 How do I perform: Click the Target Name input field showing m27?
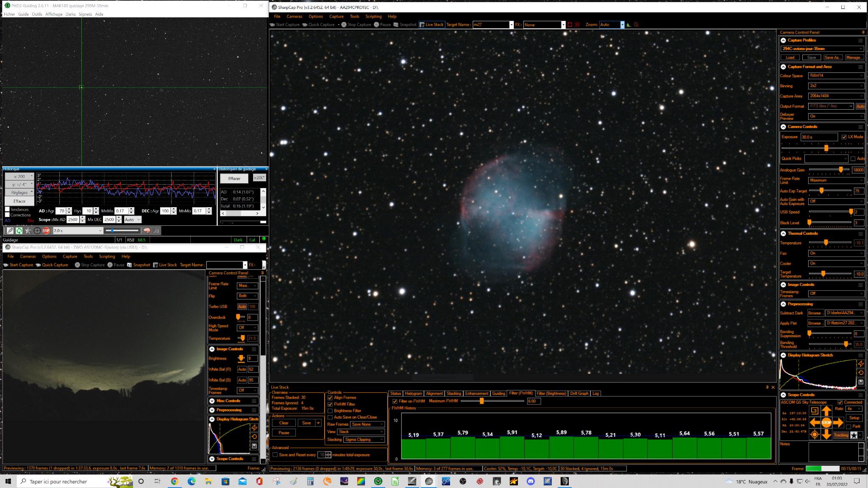pos(491,25)
